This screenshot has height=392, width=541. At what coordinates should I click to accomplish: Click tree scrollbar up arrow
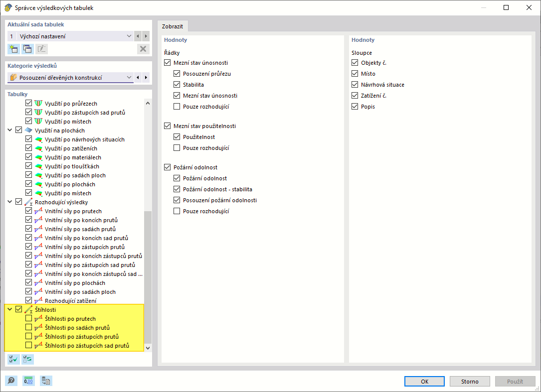click(x=148, y=103)
